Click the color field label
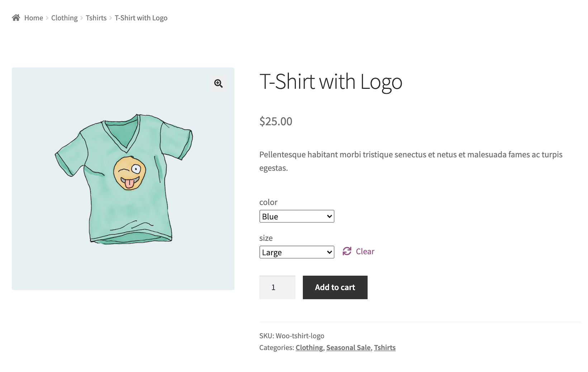 (x=268, y=202)
